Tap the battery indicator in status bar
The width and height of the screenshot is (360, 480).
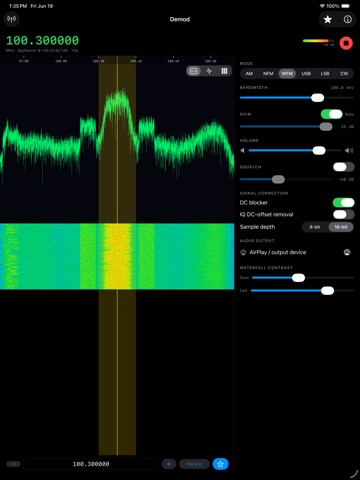346,6
